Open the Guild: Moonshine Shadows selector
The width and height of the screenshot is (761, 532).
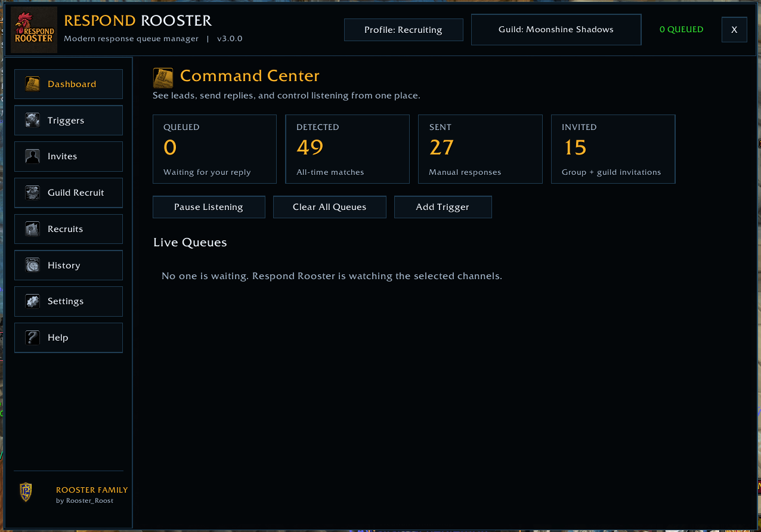tap(556, 29)
